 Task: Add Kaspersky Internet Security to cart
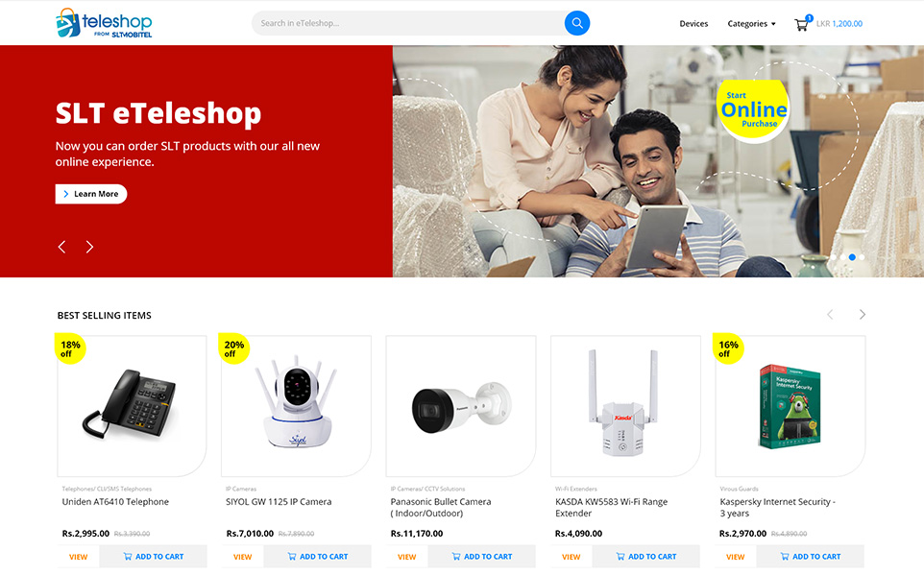pyautogui.click(x=811, y=556)
